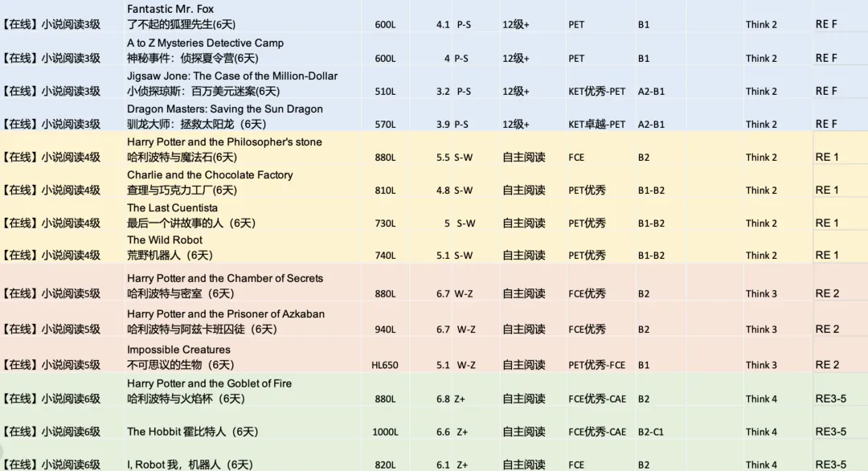Click the KET优秀-PET exam level cell
868x471 pixels.
point(596,92)
